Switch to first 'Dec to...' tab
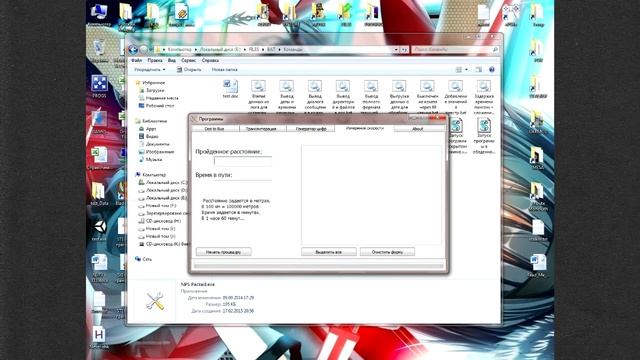This screenshot has width=640, height=360. (215, 129)
